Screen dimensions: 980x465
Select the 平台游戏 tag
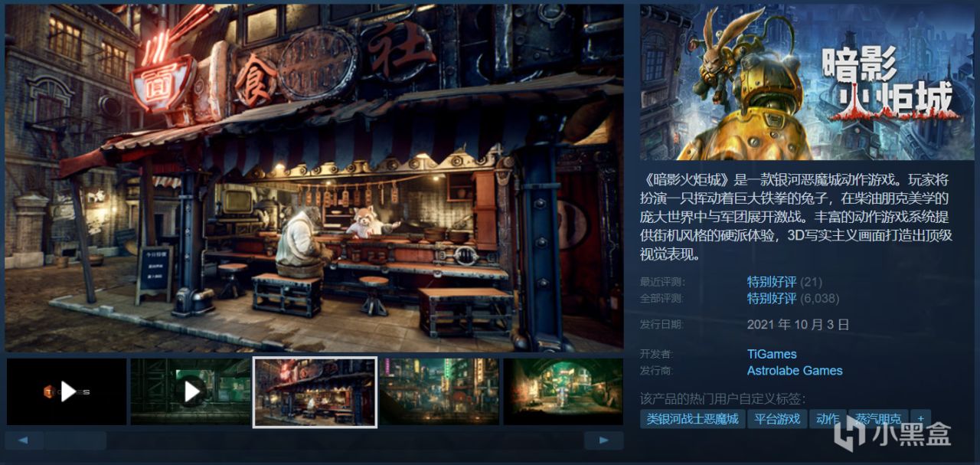[x=777, y=419]
